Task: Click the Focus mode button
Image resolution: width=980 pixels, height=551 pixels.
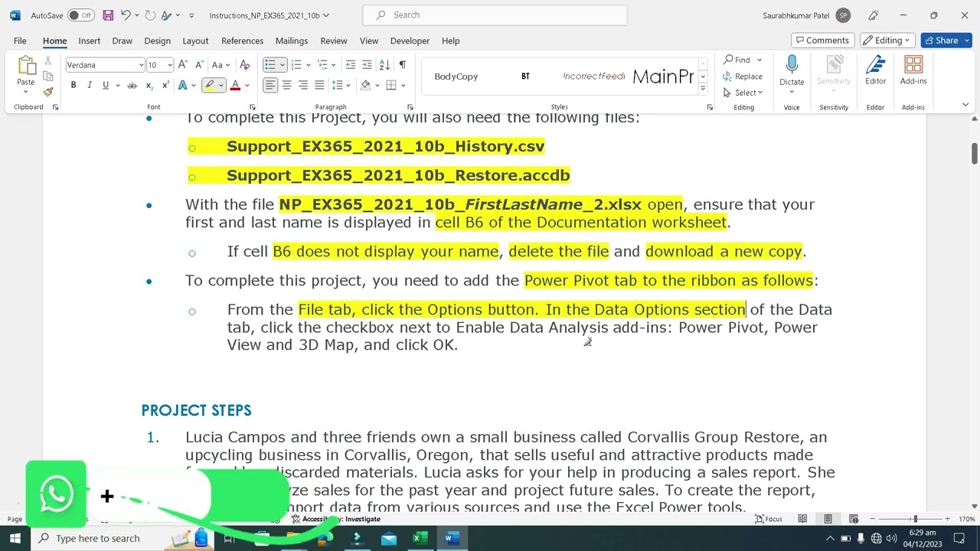Action: point(768,519)
